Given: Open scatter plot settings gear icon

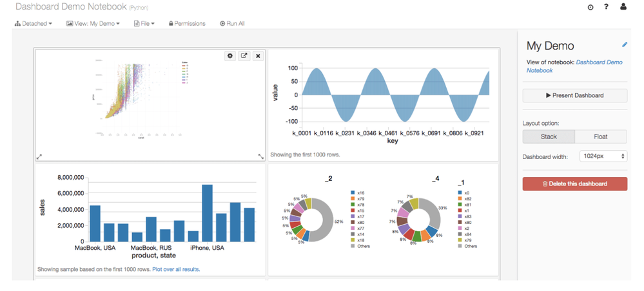Looking at the screenshot, I should click(x=230, y=56).
